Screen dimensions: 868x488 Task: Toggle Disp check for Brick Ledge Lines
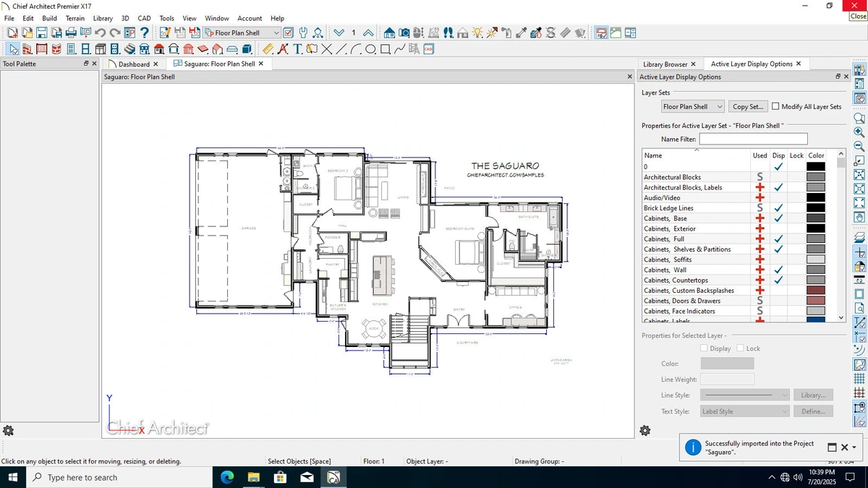coord(778,208)
